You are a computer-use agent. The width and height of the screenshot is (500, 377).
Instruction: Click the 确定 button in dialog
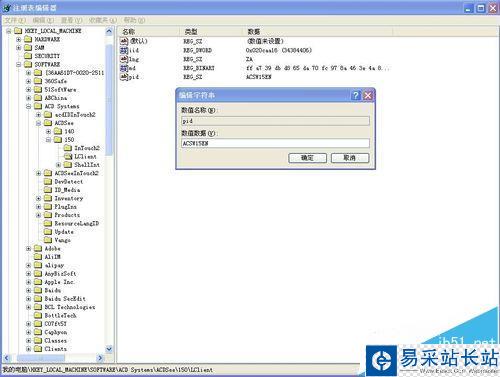click(307, 158)
